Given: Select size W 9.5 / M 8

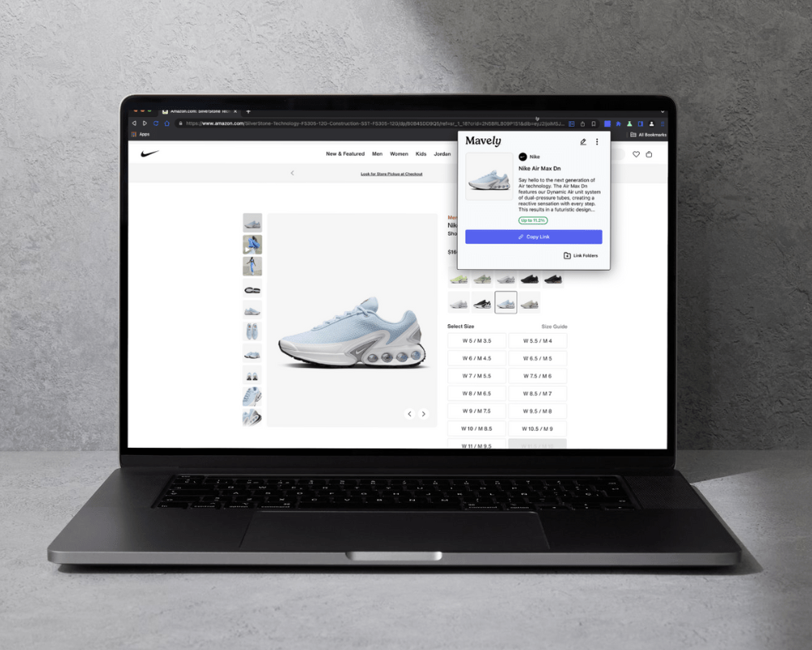Looking at the screenshot, I should (x=538, y=411).
